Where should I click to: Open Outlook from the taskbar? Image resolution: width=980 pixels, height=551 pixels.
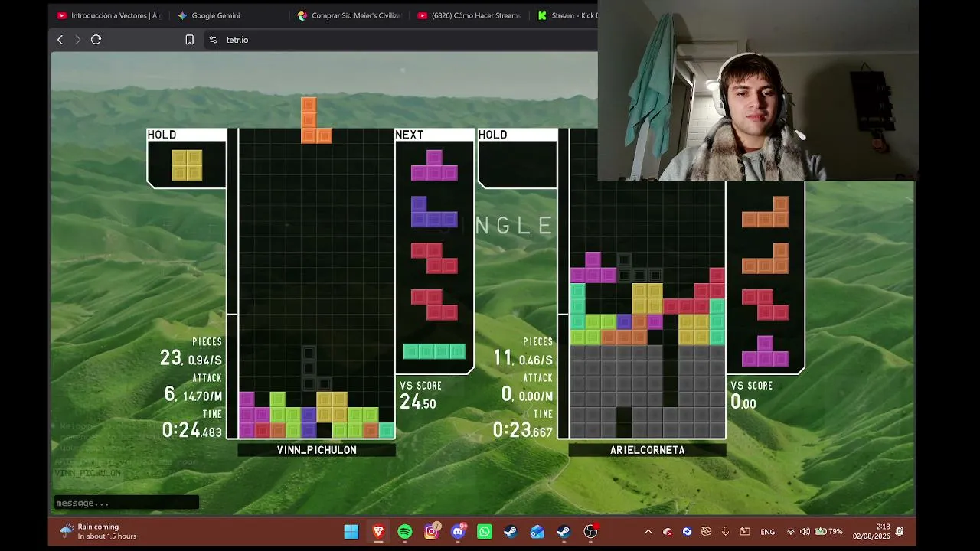(x=537, y=532)
